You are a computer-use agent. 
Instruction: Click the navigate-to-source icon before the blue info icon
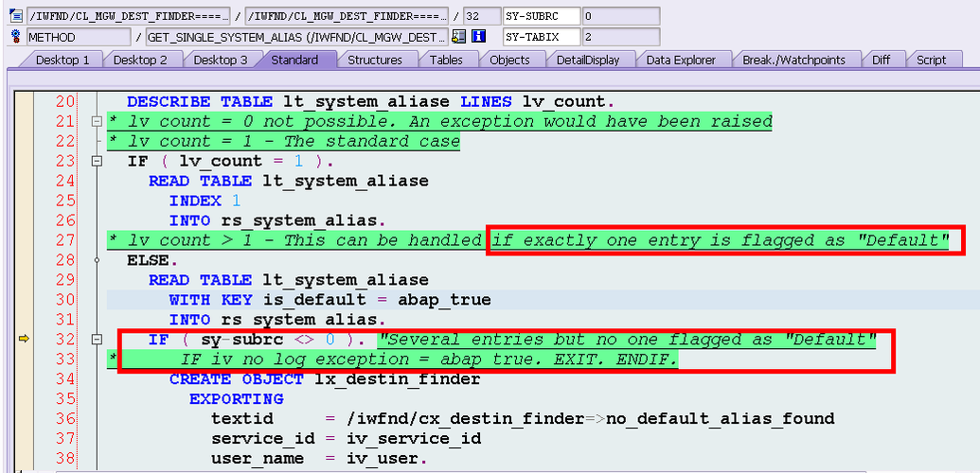point(458,37)
